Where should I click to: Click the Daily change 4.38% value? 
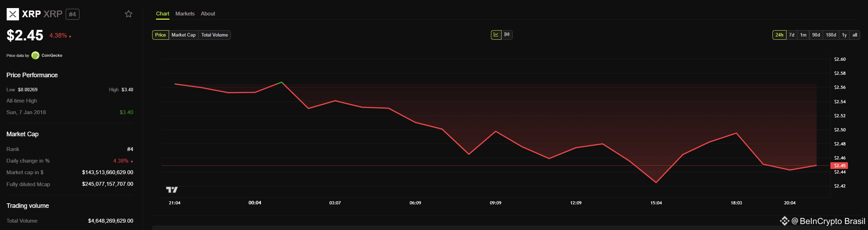coord(123,161)
